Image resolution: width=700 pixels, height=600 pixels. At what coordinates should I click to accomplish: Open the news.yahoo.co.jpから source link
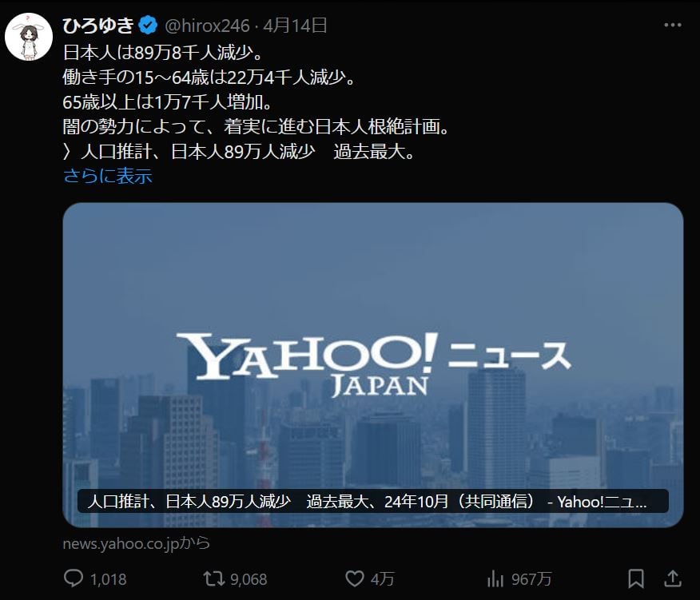(x=136, y=543)
